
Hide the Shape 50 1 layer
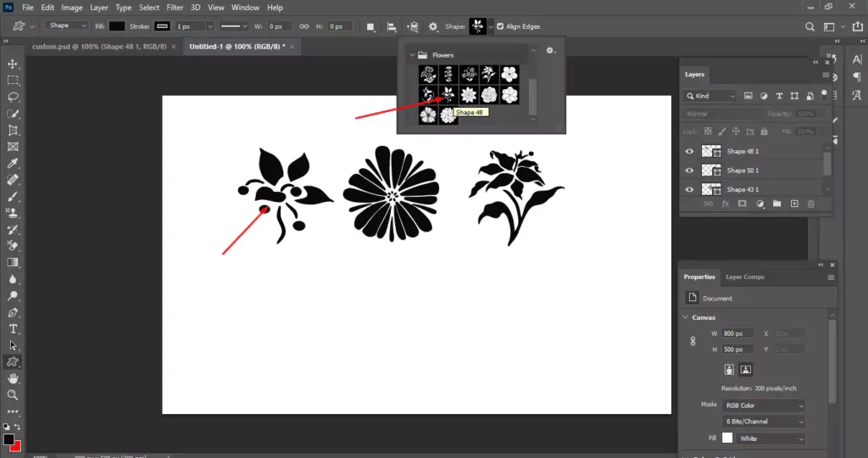coord(689,170)
